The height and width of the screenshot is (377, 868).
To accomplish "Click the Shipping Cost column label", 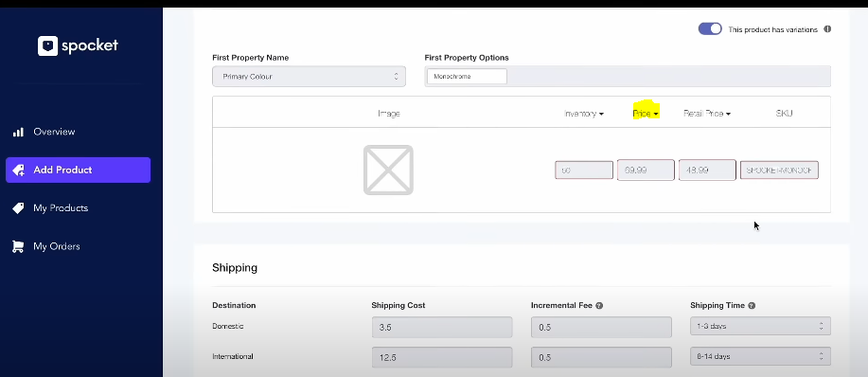I will [x=398, y=306].
